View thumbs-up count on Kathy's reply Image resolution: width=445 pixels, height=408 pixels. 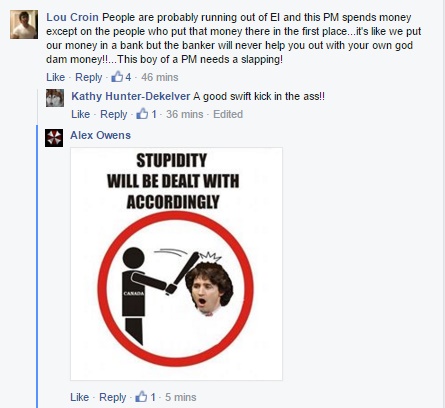coord(146,114)
